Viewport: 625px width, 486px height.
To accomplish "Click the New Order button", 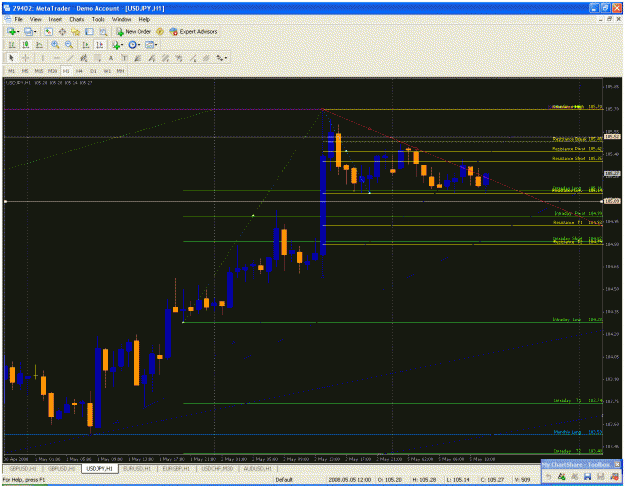I will 134,31.
